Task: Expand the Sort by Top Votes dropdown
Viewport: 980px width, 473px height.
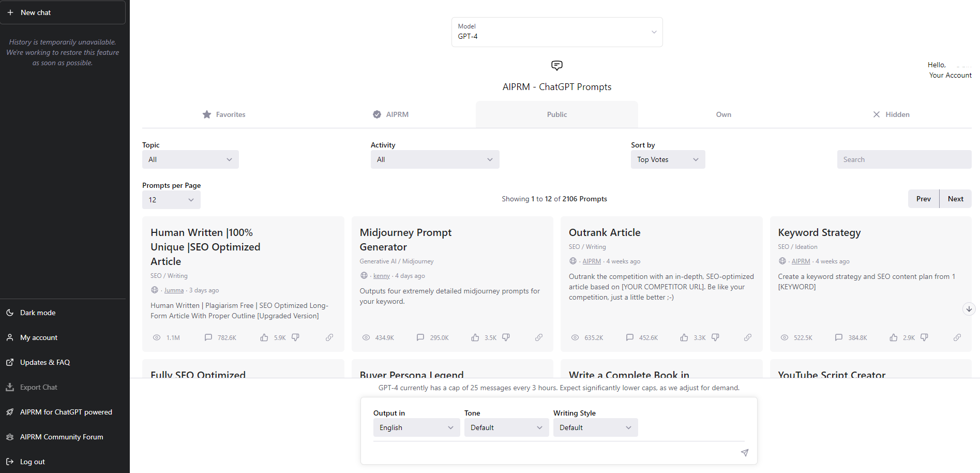Action: point(668,159)
